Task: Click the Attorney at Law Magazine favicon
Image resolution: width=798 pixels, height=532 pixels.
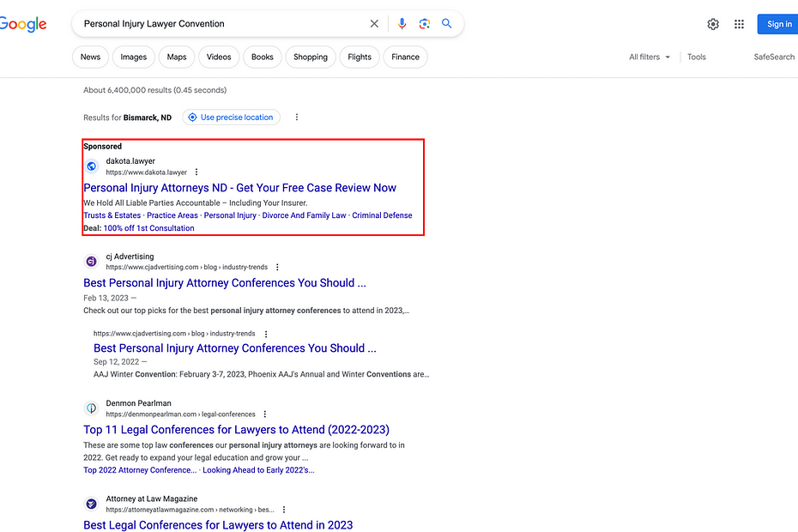Action: point(92,504)
